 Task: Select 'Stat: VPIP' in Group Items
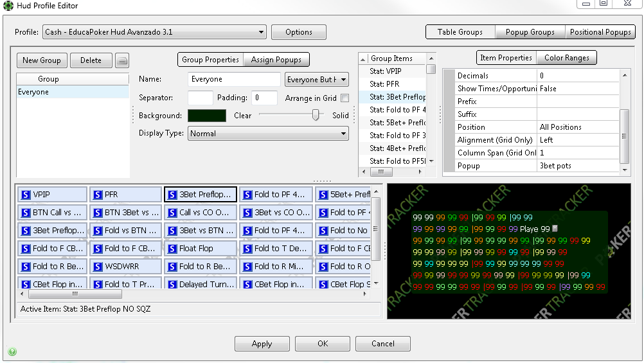point(392,71)
